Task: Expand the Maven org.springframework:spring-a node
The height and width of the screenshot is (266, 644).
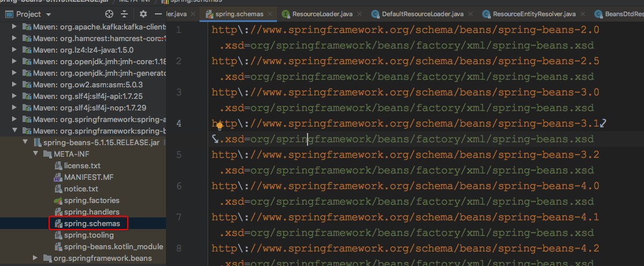Action: pyautogui.click(x=15, y=119)
